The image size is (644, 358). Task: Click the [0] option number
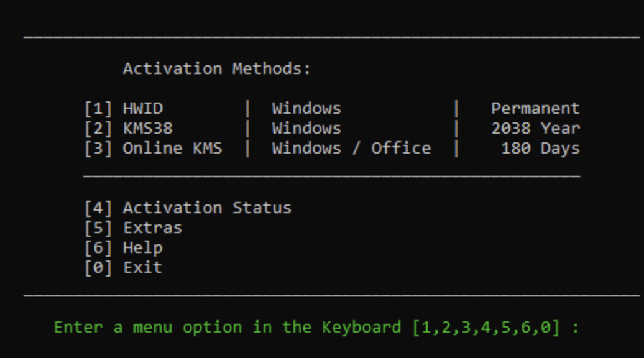point(98,268)
